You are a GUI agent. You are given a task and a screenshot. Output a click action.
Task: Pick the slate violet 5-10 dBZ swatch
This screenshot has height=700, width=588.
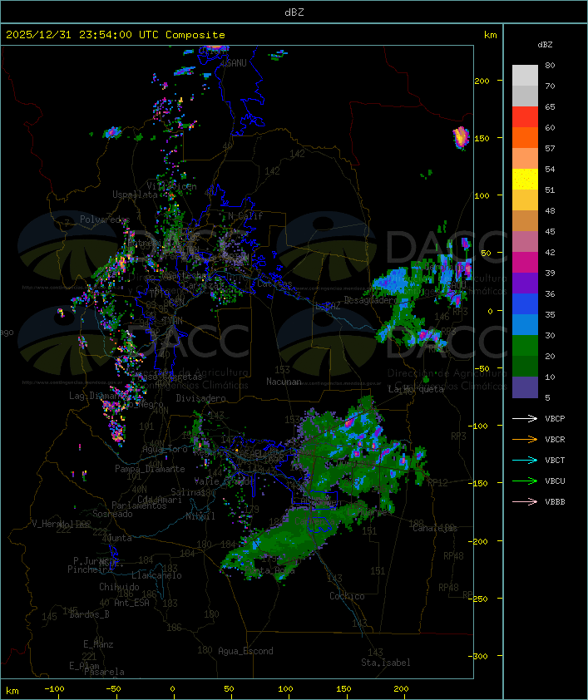click(525, 387)
